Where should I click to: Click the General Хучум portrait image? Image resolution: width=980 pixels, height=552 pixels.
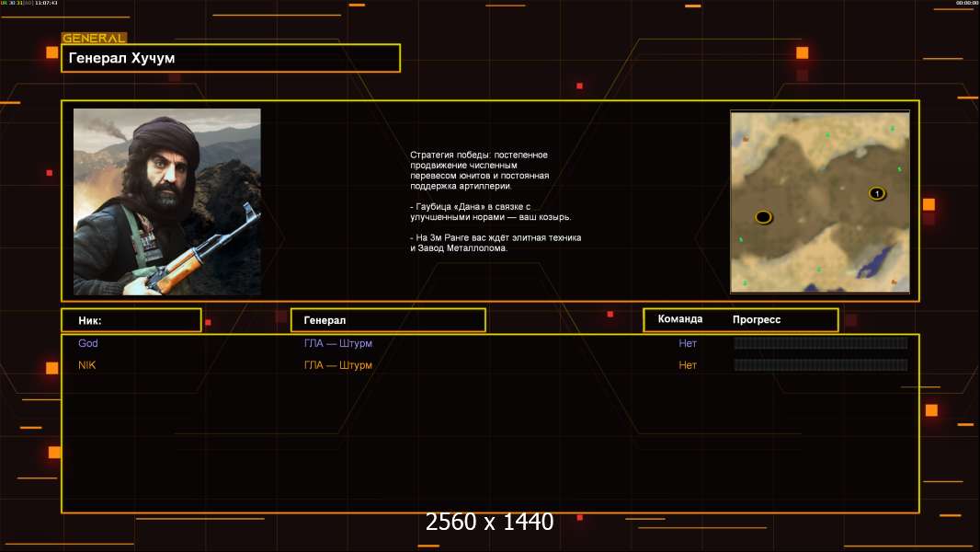166,201
